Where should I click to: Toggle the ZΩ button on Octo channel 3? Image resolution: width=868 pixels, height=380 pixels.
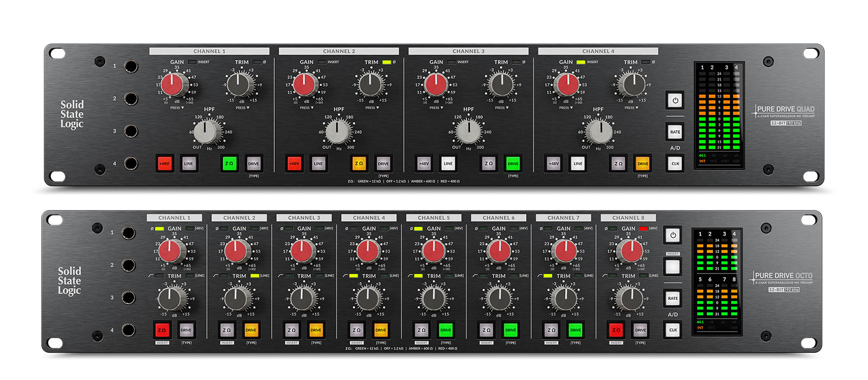point(292,330)
